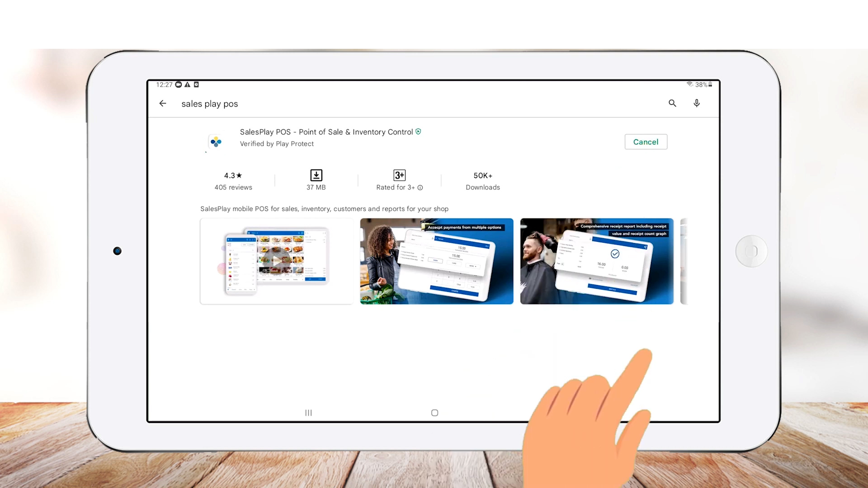
Task: Tap the Android recent apps navigation button
Action: (308, 413)
